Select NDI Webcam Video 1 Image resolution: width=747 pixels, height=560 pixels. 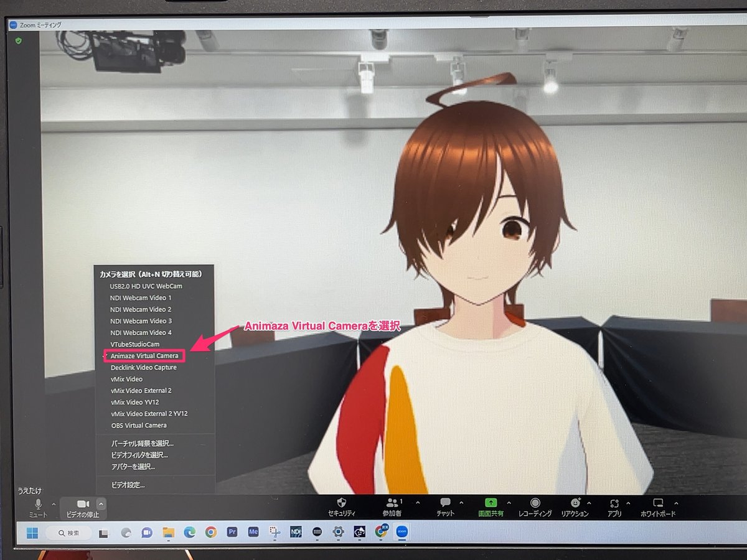141,298
